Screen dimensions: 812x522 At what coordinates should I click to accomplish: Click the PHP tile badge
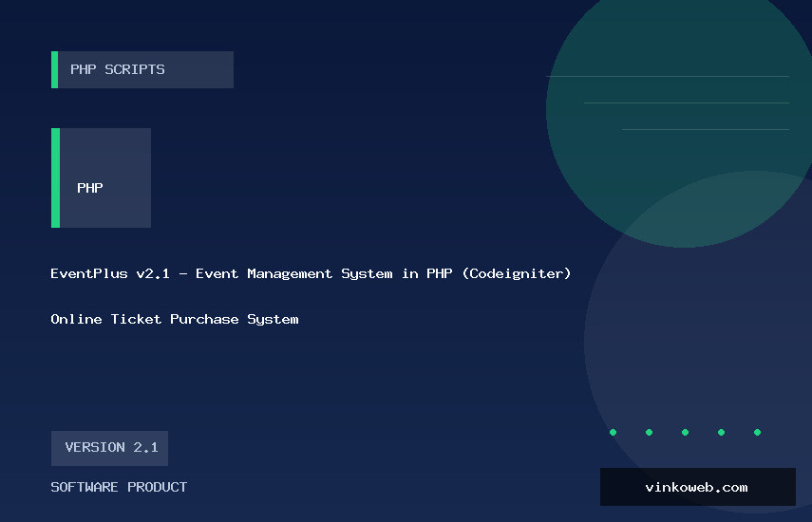point(101,177)
